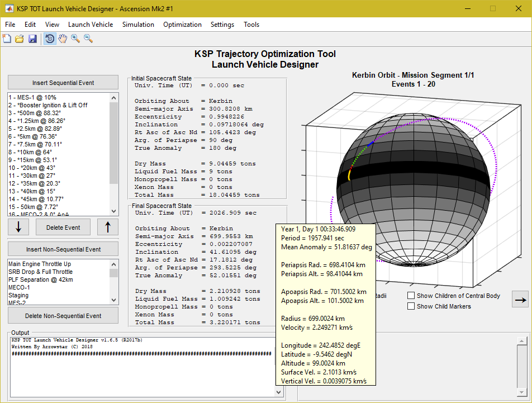The width and height of the screenshot is (532, 403).
Task: Click Delete Non-Sequential Event button
Action: coord(63,315)
